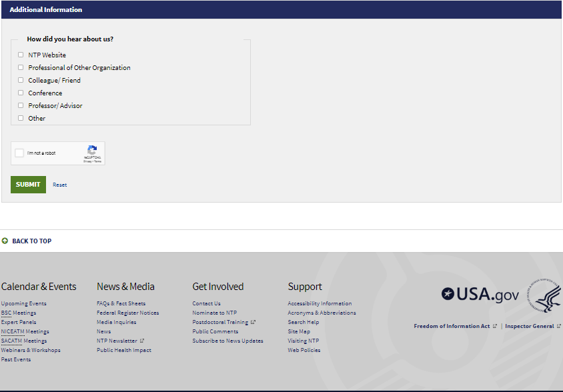Check the NTP Website checkbox

pos(21,55)
